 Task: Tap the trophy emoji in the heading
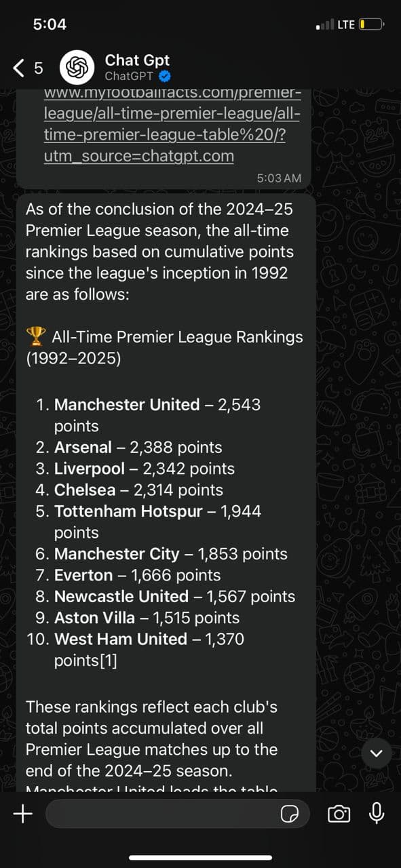(36, 336)
